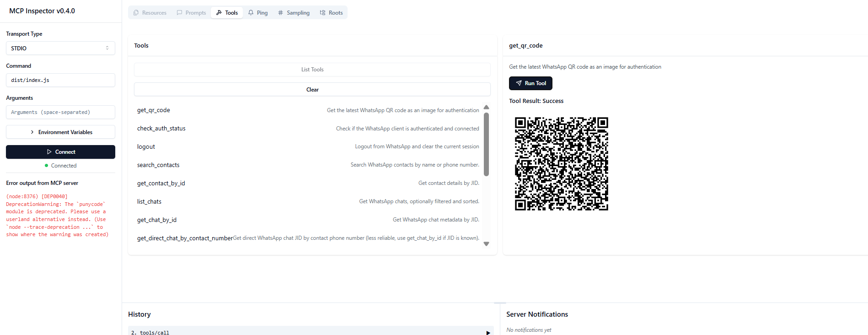The height and width of the screenshot is (335, 868).
Task: Click the Tools hammer icon
Action: click(x=219, y=13)
